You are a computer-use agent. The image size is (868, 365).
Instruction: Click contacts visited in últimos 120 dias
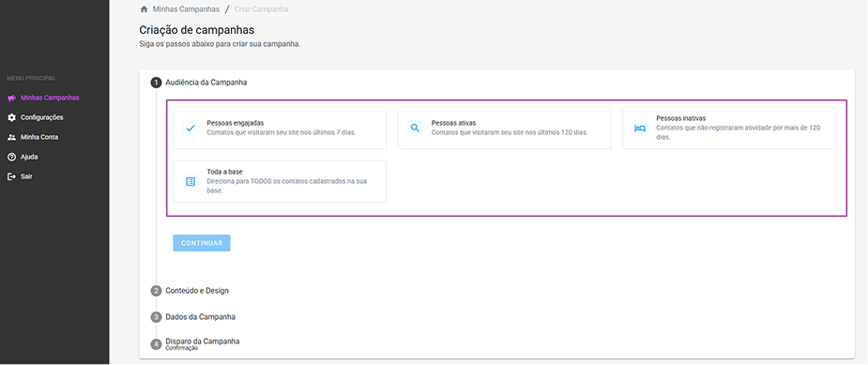510,132
